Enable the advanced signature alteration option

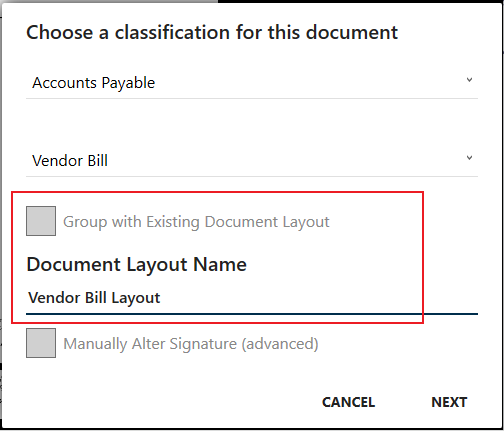41,343
